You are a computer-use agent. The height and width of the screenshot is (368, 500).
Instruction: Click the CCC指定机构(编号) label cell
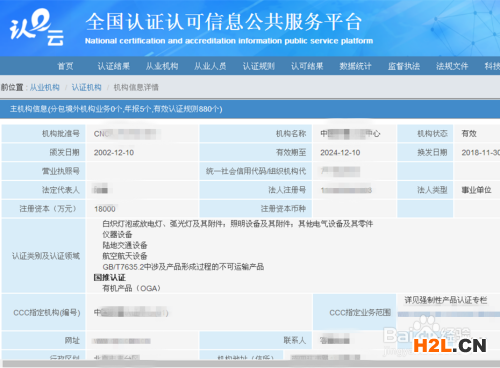pyautogui.click(x=43, y=312)
